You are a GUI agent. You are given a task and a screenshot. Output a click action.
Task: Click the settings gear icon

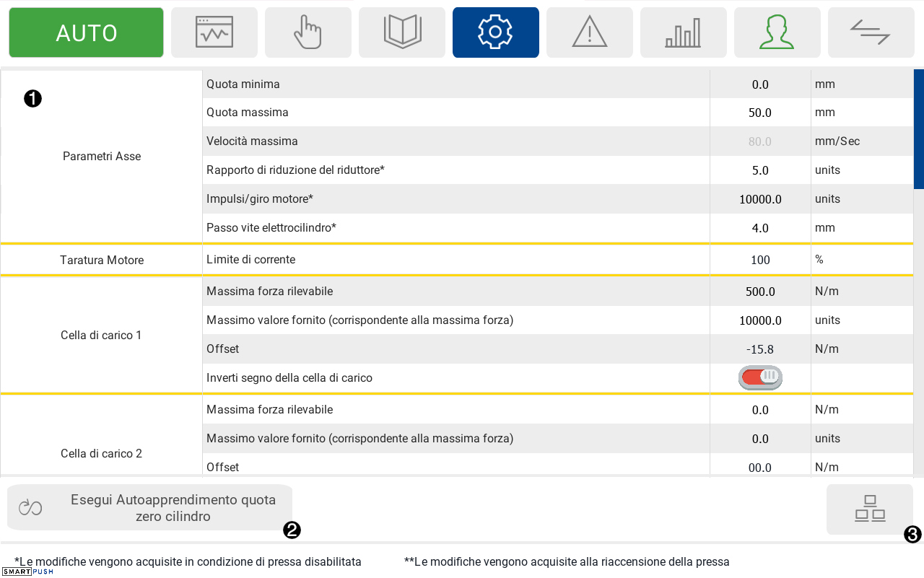click(496, 32)
